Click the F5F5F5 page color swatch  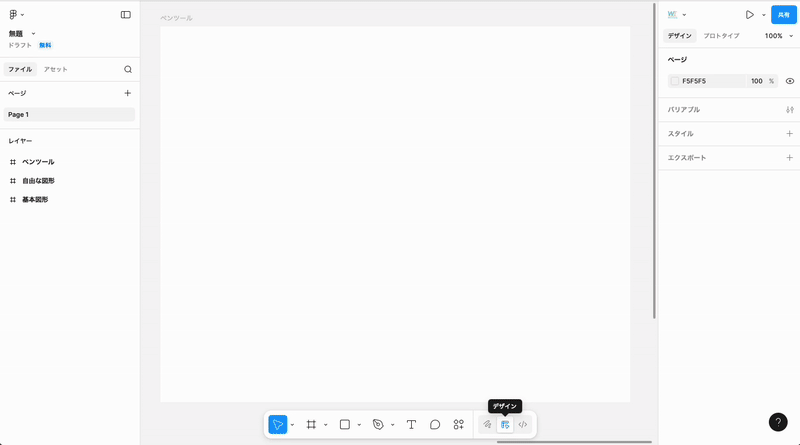tap(675, 81)
